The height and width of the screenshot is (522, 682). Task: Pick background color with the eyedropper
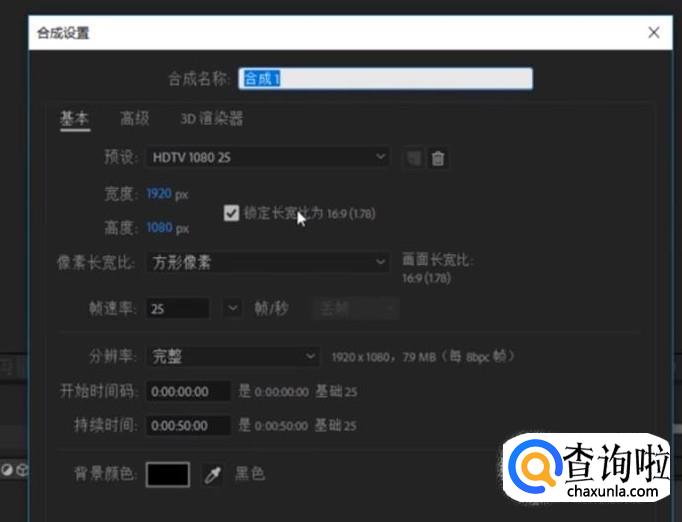213,474
